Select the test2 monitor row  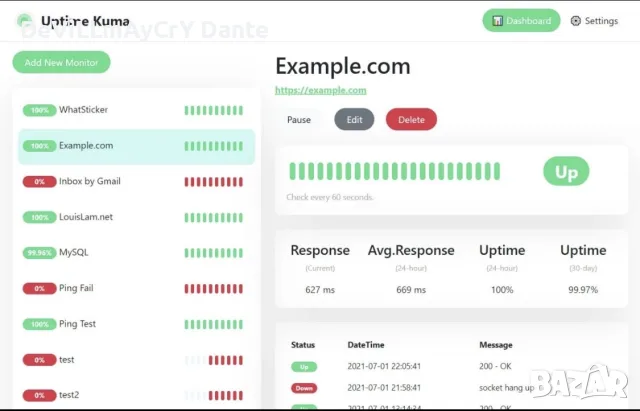[136, 395]
